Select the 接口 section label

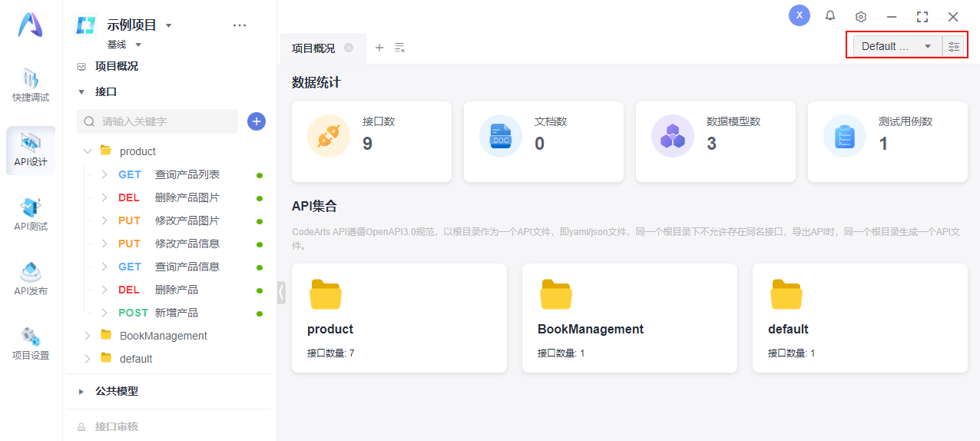click(106, 91)
